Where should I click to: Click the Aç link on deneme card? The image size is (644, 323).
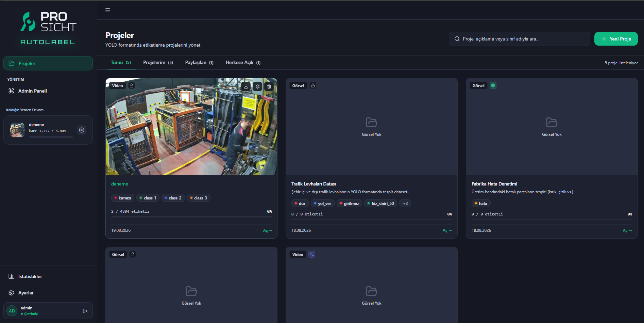(x=268, y=230)
